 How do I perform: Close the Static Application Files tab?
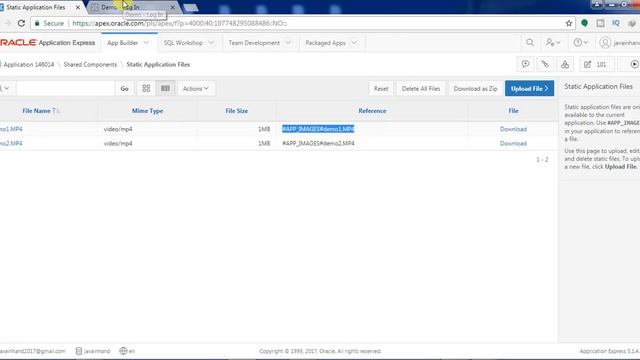point(78,7)
